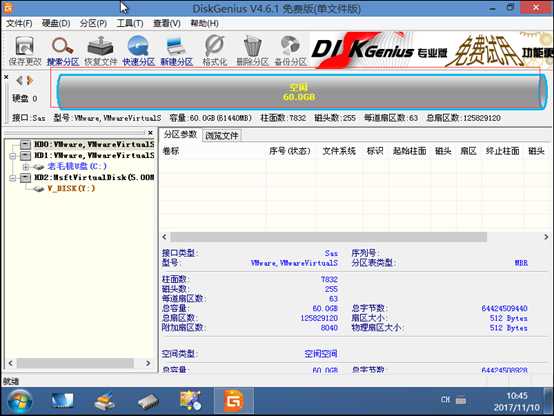Open the 备份分区 backup partition tool
The width and height of the screenshot is (554, 416).
290,51
